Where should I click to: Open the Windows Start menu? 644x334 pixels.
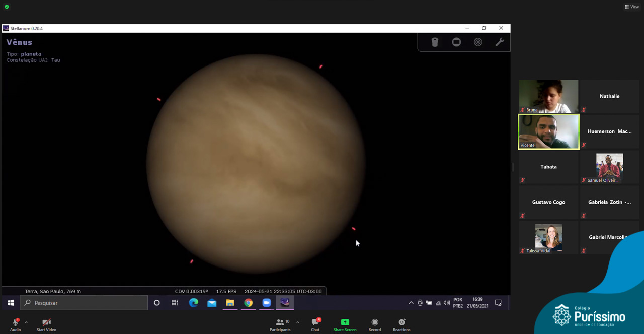[11, 303]
